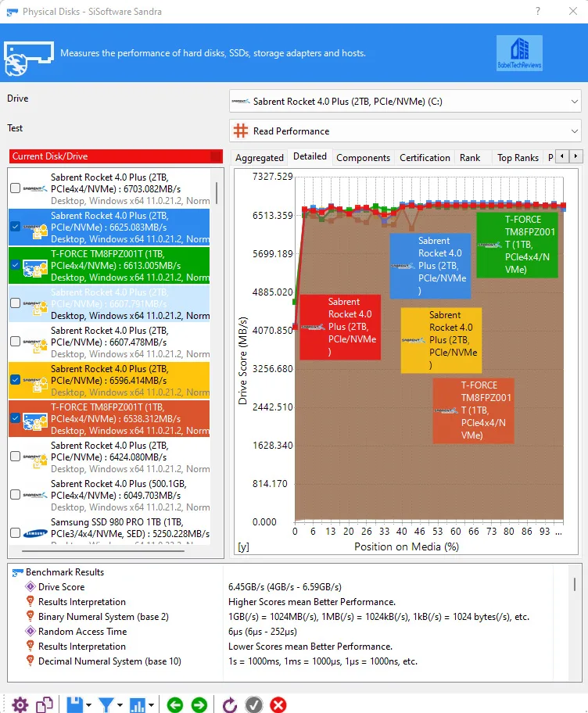Click the hash icon beside Read Performance

tap(241, 131)
